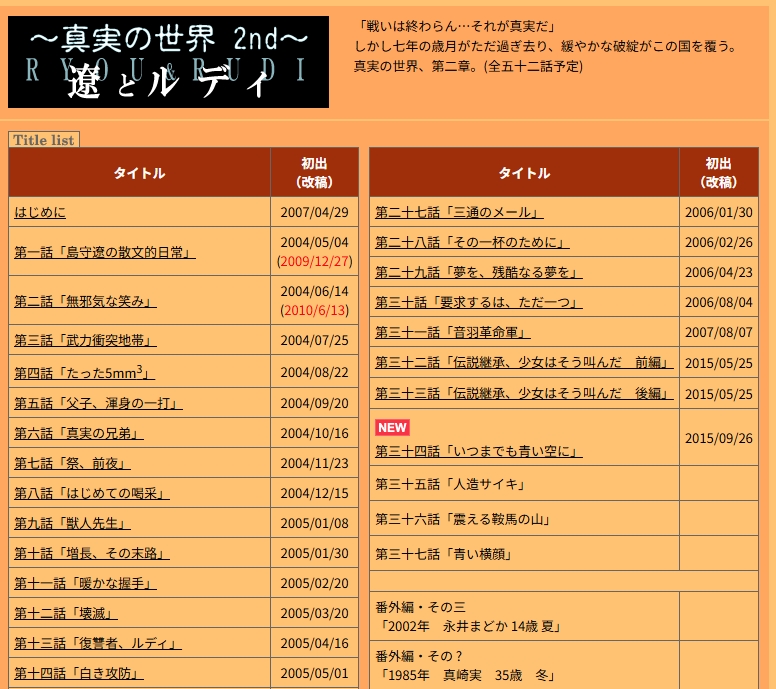This screenshot has width=776, height=689.
Task: Open 第三十四話「いつまでも青い空に」
Action: 479,451
